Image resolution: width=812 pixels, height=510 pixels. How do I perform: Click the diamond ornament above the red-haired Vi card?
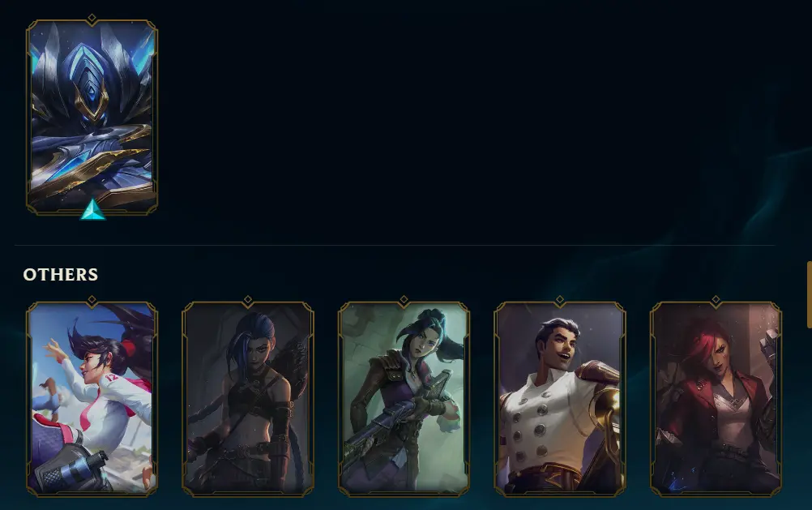716,300
